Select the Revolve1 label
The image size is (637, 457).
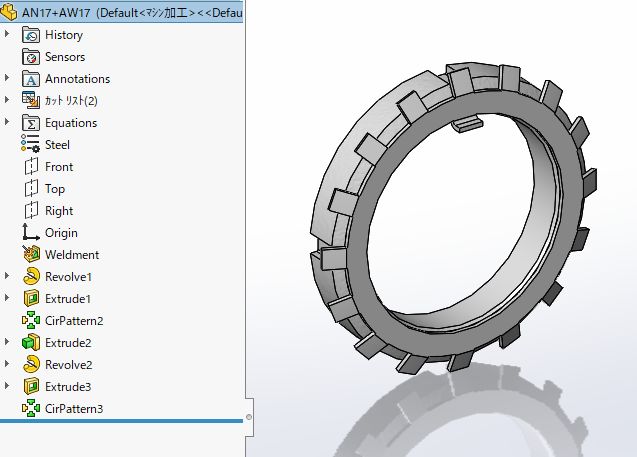pos(68,277)
